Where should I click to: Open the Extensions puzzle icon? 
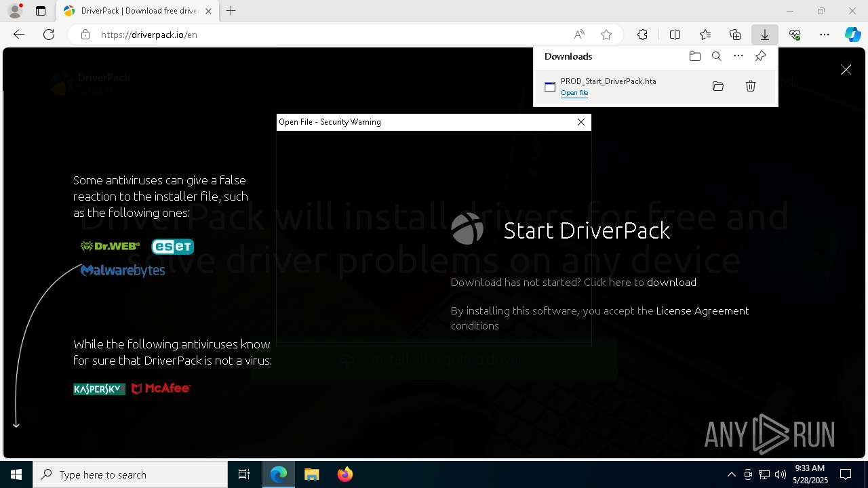tap(642, 35)
